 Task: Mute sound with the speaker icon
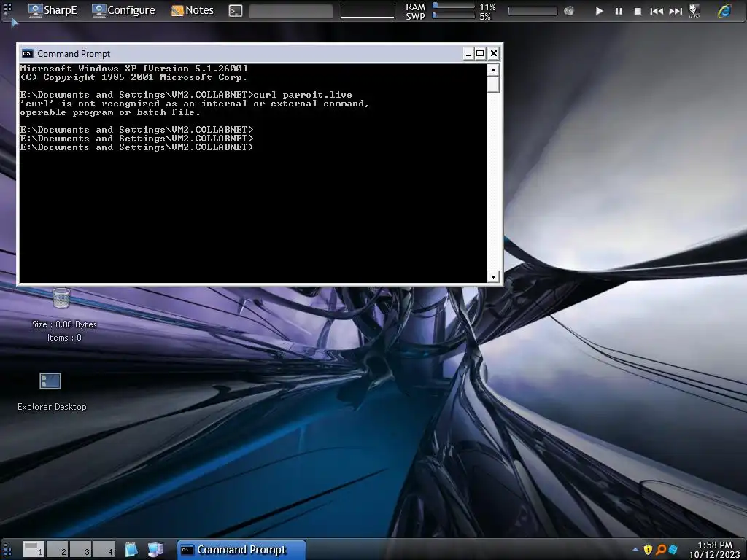(x=569, y=10)
